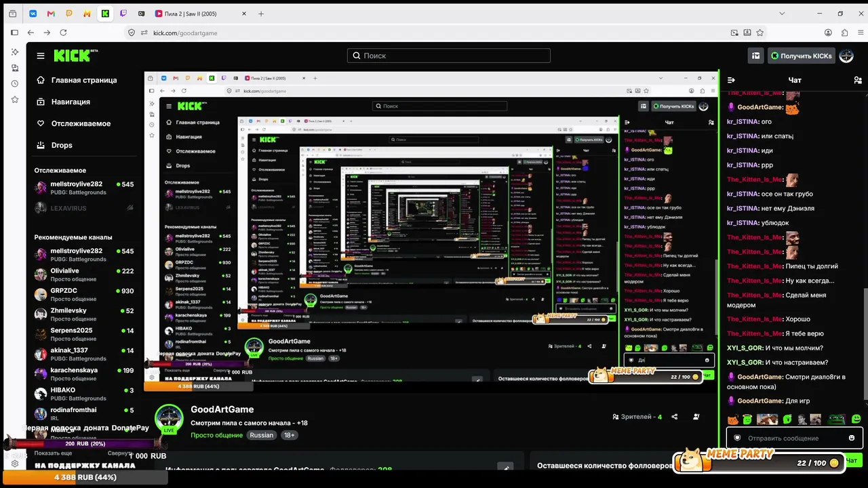Open a new browser tab
Screen dimensions: 868x488
261,14
